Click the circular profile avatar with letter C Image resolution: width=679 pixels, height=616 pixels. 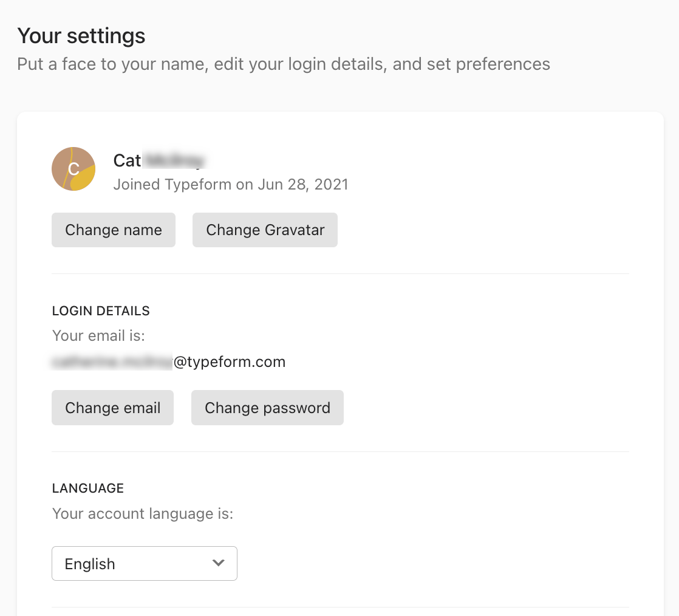click(x=73, y=169)
